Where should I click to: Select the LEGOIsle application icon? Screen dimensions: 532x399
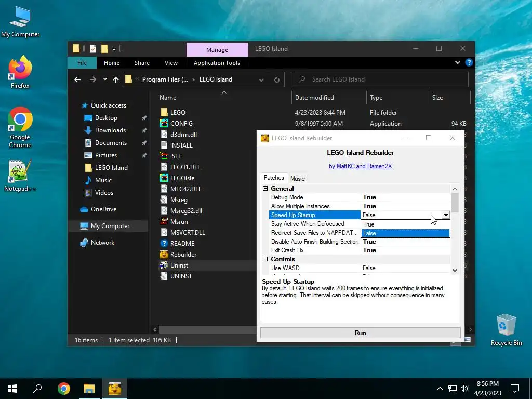click(164, 178)
